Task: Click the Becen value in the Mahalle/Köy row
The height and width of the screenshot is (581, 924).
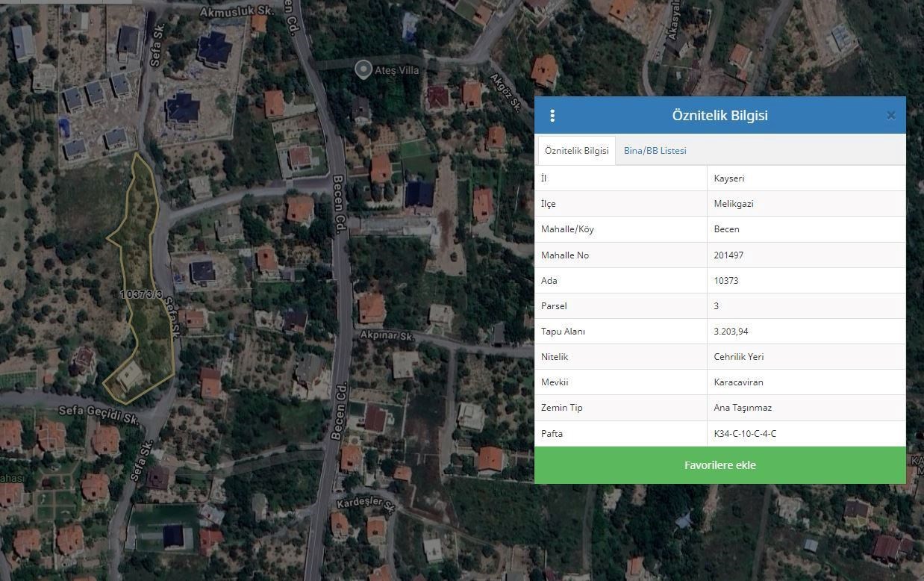Action: tap(726, 229)
